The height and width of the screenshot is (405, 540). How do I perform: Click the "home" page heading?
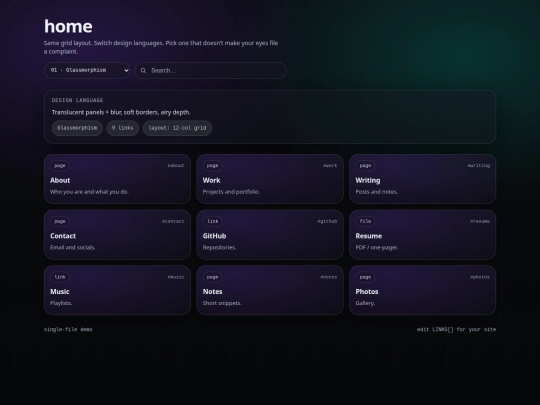(x=68, y=27)
